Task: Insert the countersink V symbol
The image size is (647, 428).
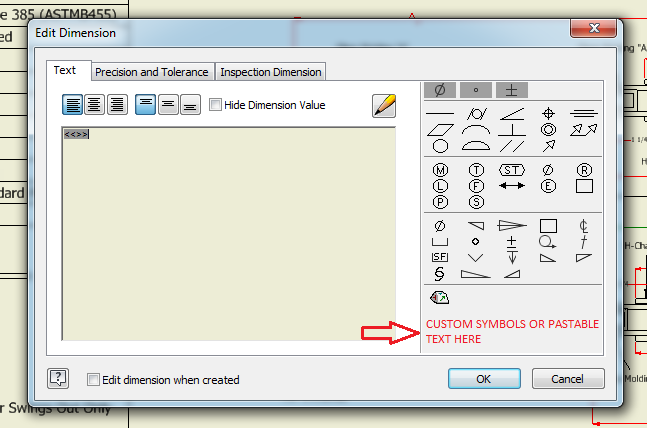Action: pyautogui.click(x=476, y=258)
